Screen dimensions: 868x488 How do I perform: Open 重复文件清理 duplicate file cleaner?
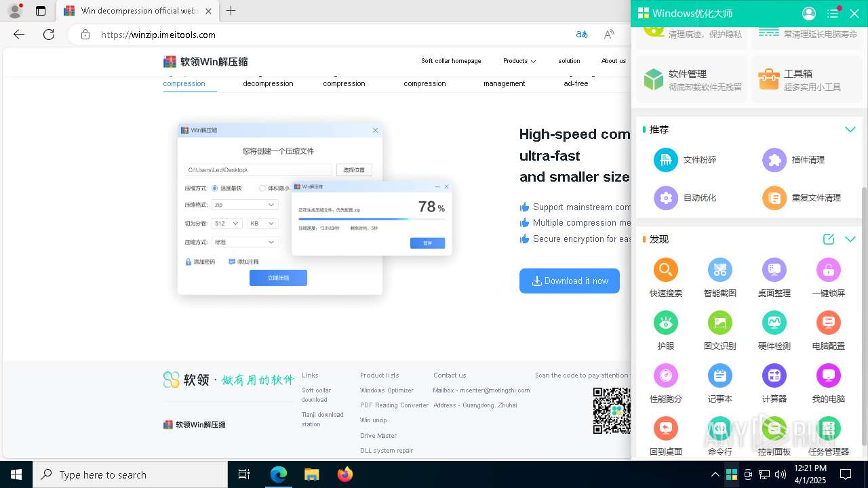pos(802,198)
